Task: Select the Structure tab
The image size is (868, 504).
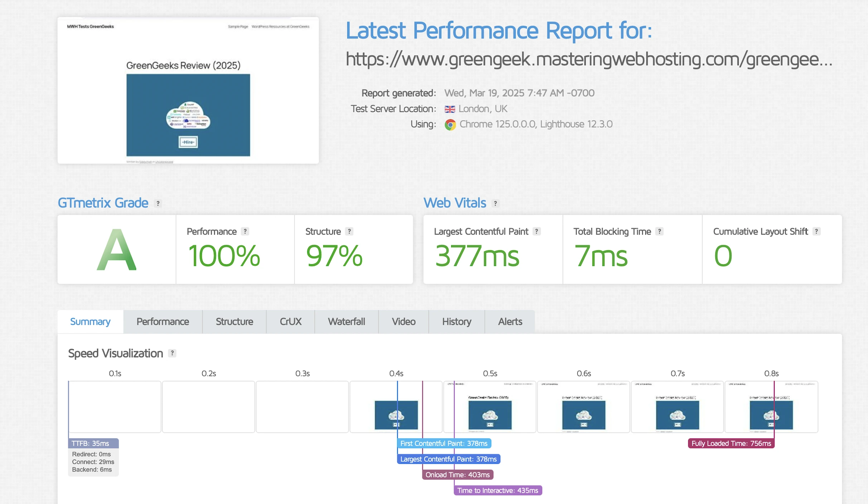Action: pos(234,321)
